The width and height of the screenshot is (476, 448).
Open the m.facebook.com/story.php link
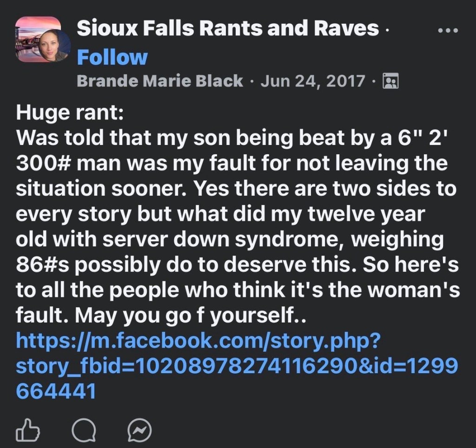click(x=198, y=342)
